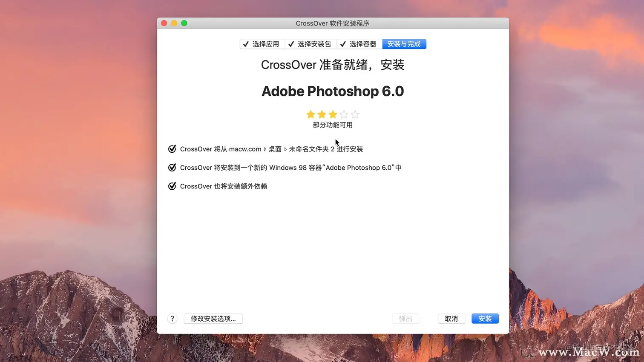The width and height of the screenshot is (644, 362).
Task: Select the 安装与完成 step tab
Action: click(x=404, y=44)
